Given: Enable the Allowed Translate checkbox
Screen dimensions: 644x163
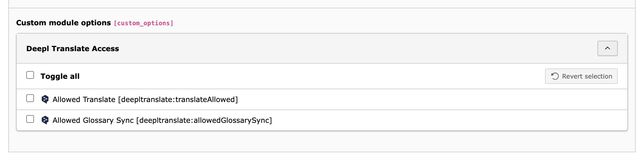Looking at the screenshot, I should [x=30, y=98].
